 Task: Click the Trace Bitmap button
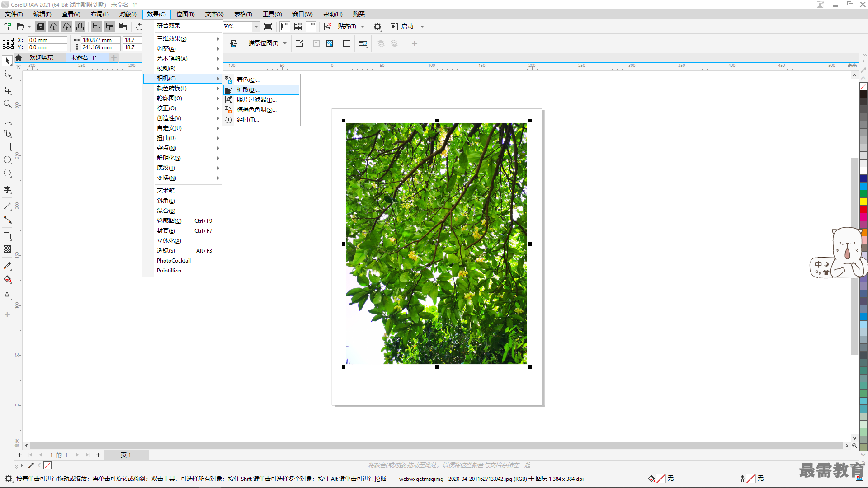point(263,43)
